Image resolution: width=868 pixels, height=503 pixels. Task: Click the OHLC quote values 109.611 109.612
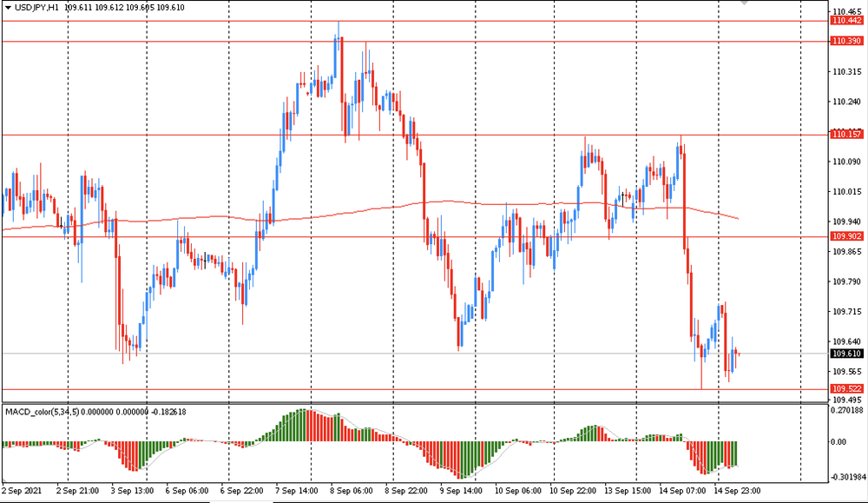[x=93, y=8]
